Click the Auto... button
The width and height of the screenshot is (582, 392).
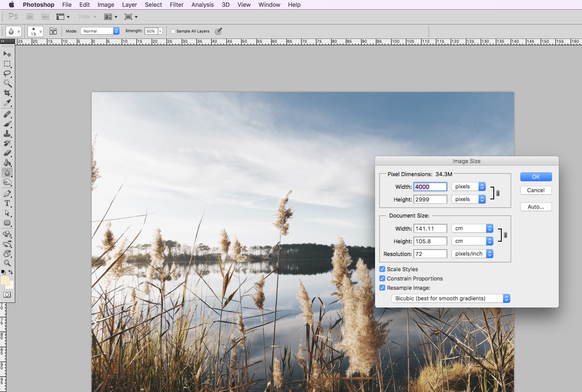[x=536, y=207]
